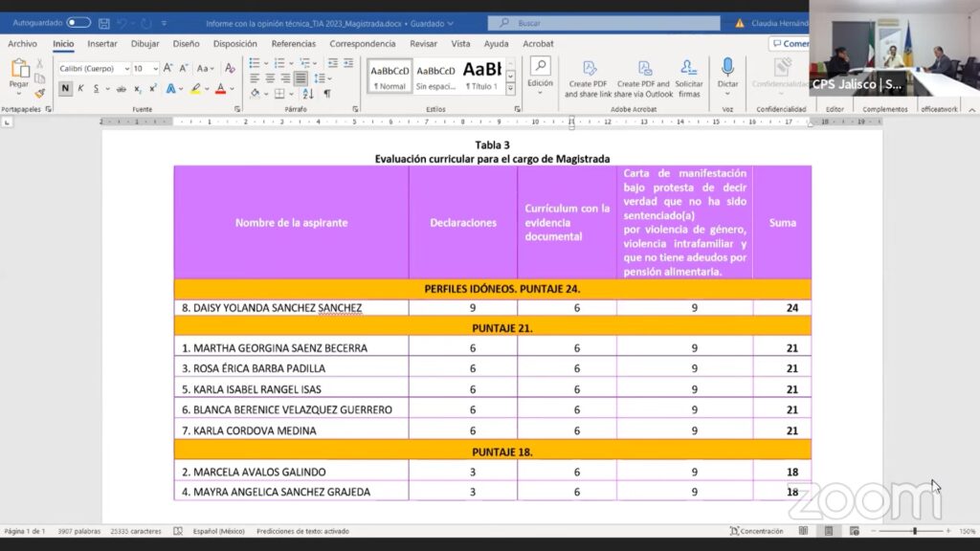Select the Título 1 style

tap(481, 75)
